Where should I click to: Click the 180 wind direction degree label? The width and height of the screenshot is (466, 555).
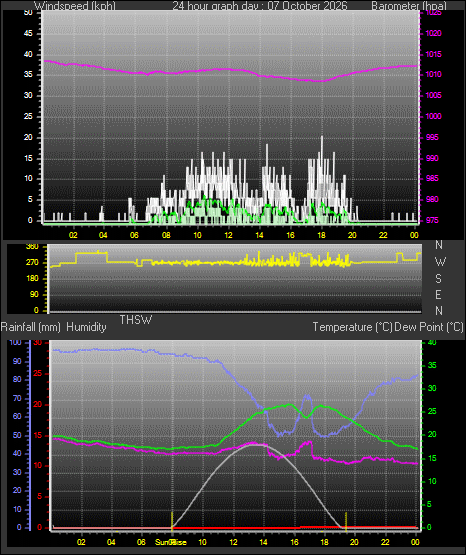pyautogui.click(x=32, y=279)
